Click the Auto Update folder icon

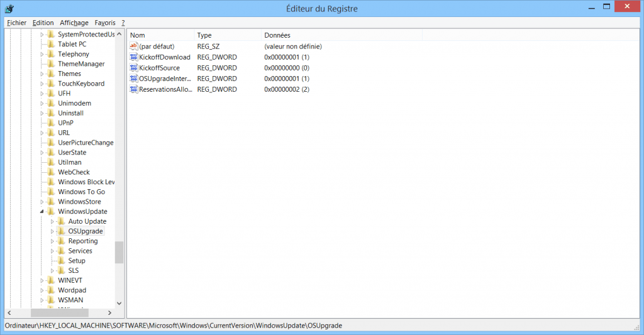[x=61, y=221]
